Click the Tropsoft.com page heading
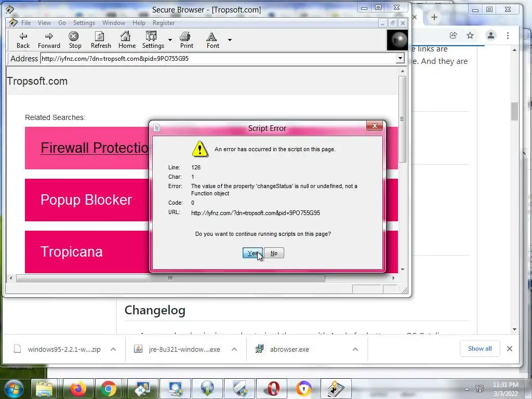This screenshot has height=399, width=532. pyautogui.click(x=37, y=81)
